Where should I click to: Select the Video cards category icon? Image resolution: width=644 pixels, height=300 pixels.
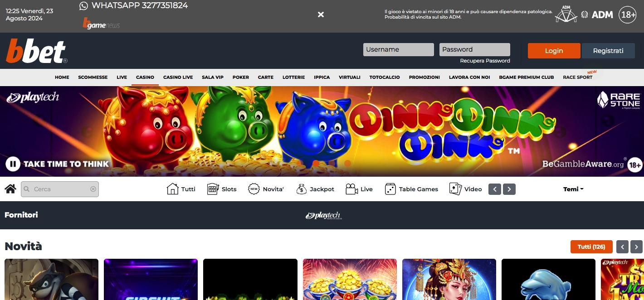[x=455, y=189]
